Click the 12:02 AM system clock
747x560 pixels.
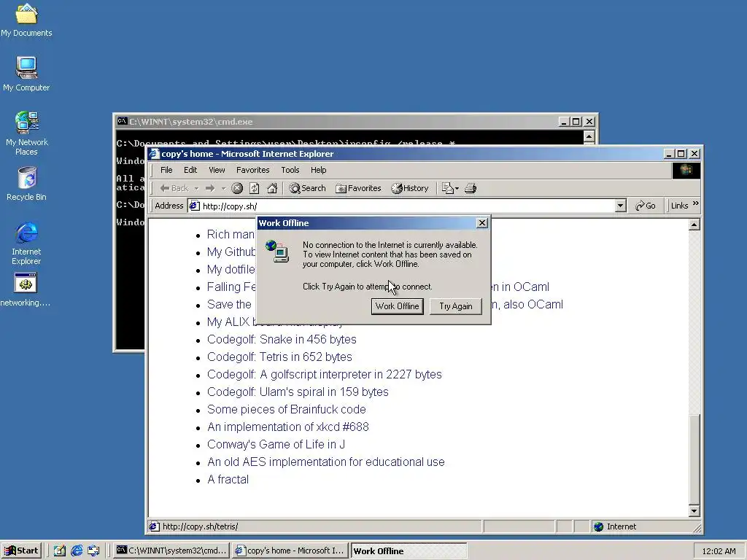tap(719, 551)
